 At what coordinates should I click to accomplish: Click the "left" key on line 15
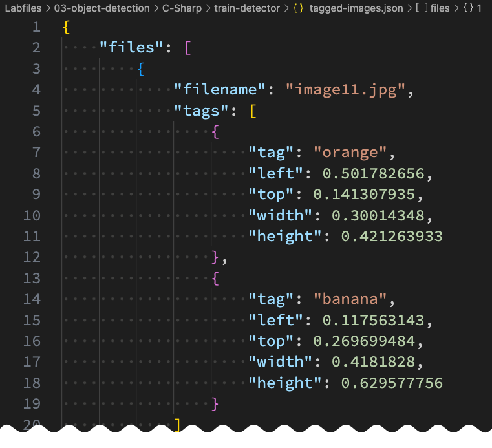(275, 320)
